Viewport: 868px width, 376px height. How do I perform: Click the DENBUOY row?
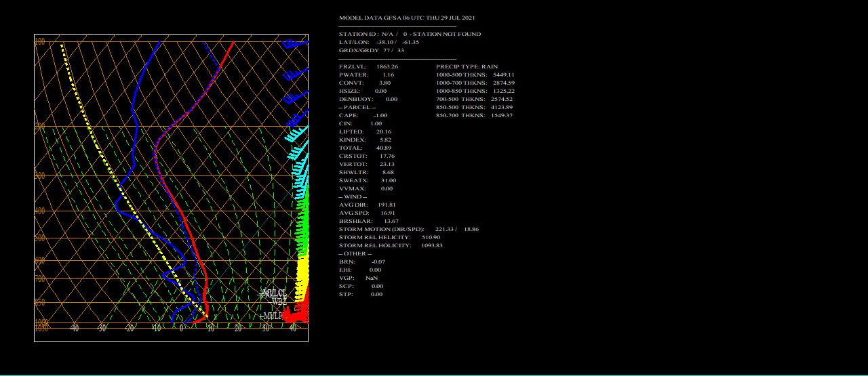(368, 99)
